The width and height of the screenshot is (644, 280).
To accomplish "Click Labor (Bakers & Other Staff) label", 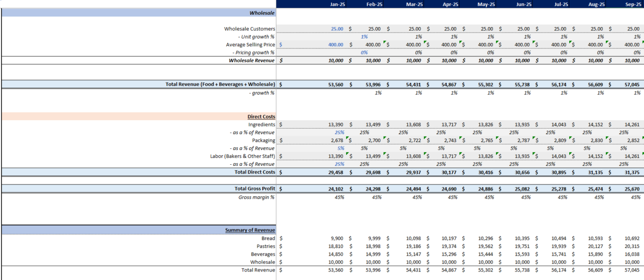I will tap(243, 156).
